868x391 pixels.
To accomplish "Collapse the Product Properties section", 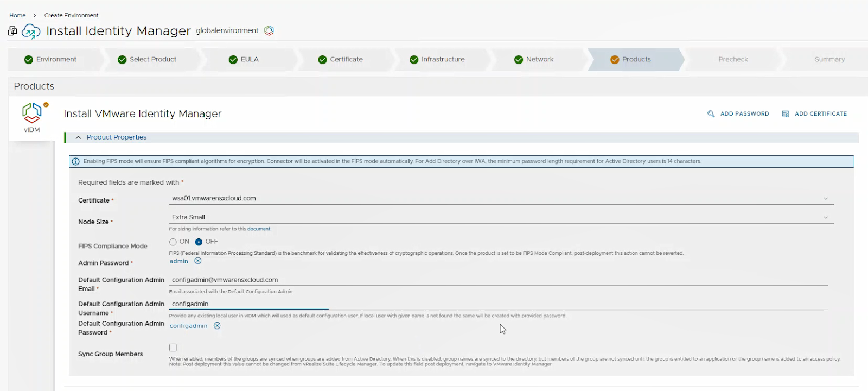I will pos(78,137).
